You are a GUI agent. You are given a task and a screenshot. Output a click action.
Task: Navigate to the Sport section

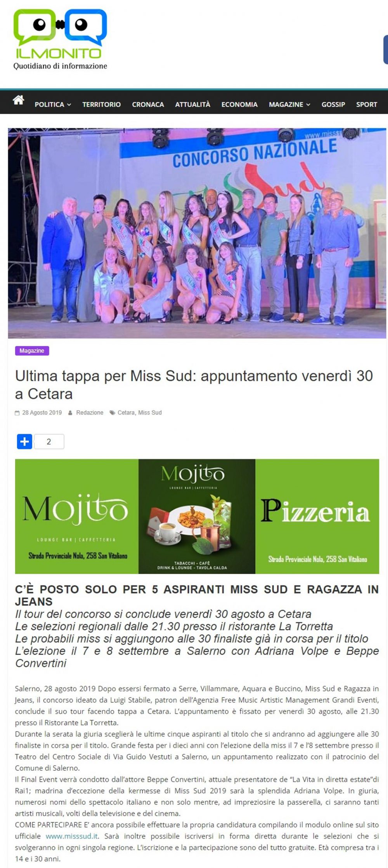(x=367, y=104)
